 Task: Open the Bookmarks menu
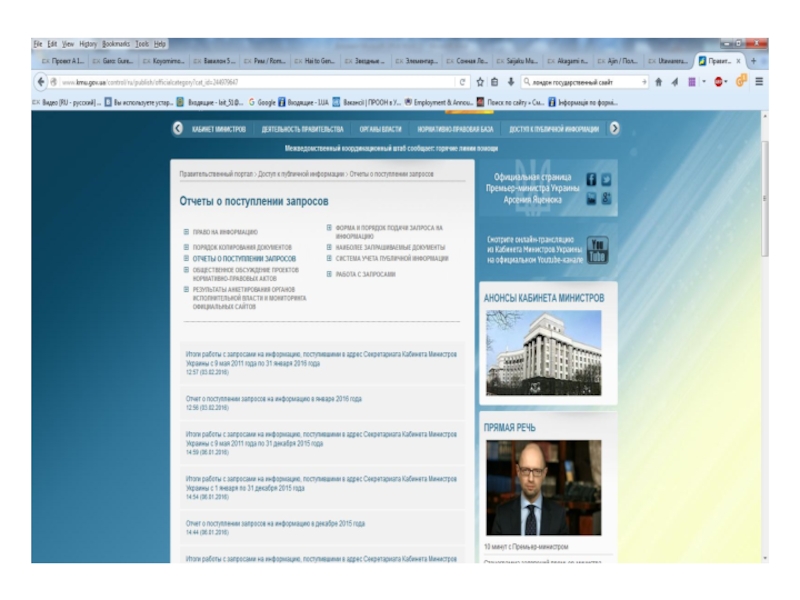(x=116, y=44)
